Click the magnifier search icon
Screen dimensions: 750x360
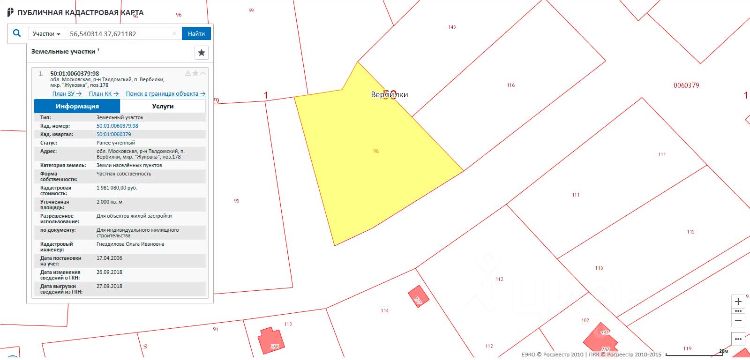[17, 33]
